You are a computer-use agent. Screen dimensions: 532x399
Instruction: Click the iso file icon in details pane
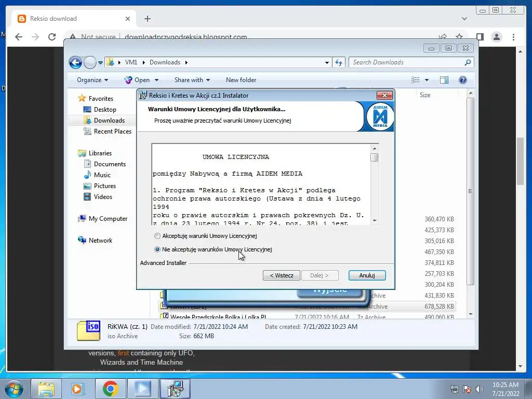click(88, 331)
